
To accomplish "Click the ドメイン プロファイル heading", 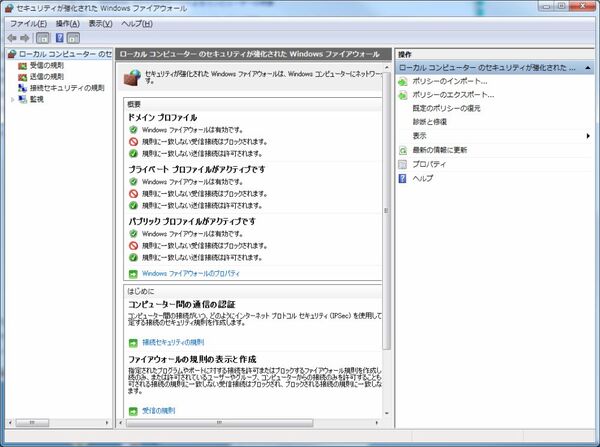I will [x=163, y=117].
